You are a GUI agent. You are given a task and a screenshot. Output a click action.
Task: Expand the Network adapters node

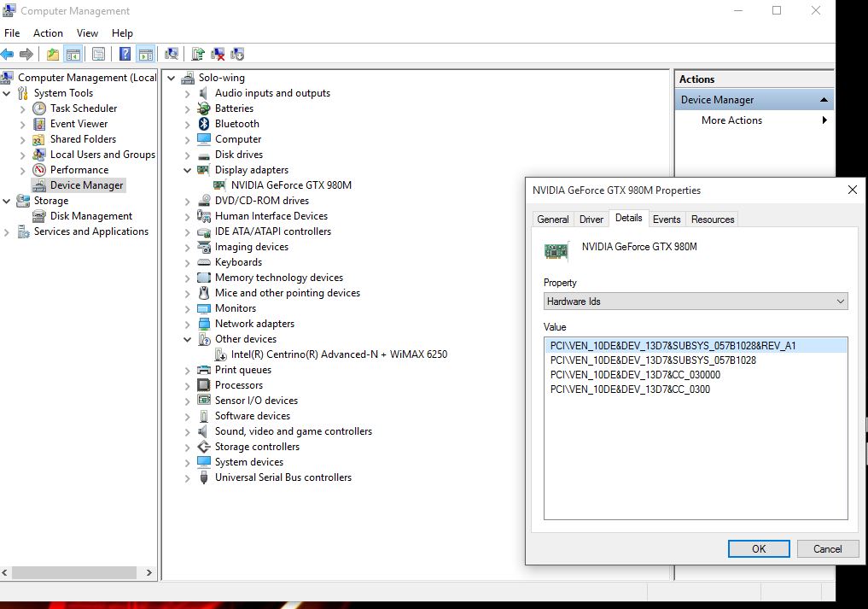(187, 325)
